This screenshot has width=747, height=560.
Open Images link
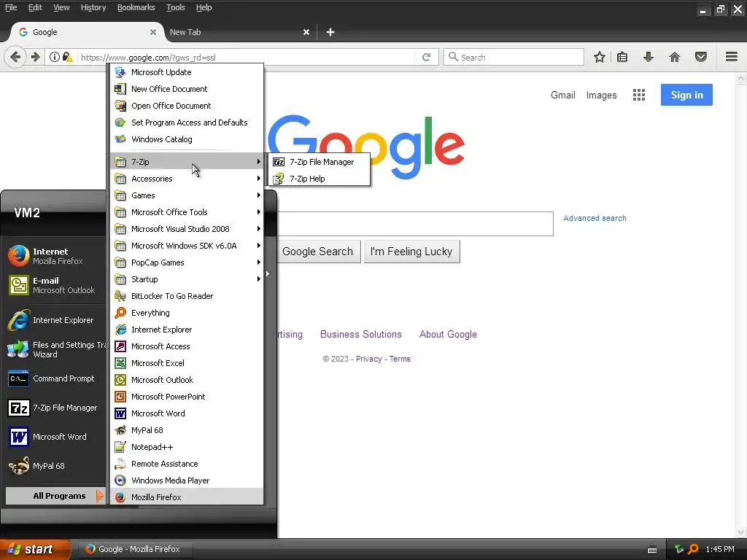(x=601, y=95)
